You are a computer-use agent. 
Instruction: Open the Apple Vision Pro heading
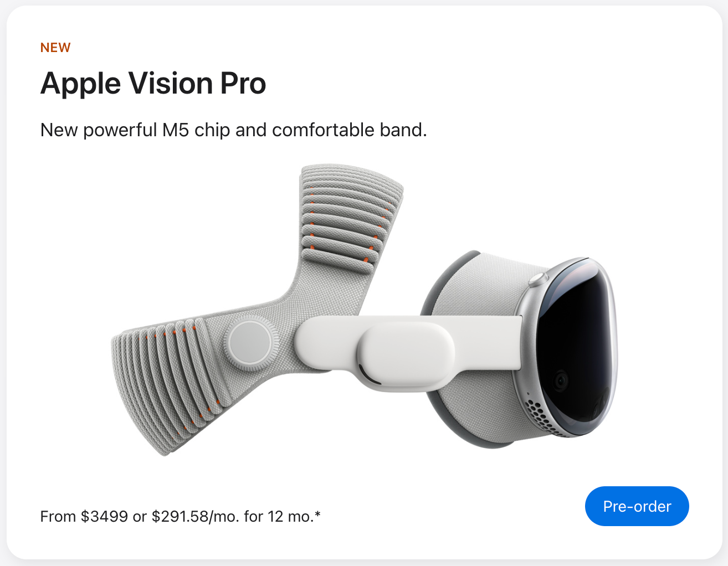click(153, 84)
